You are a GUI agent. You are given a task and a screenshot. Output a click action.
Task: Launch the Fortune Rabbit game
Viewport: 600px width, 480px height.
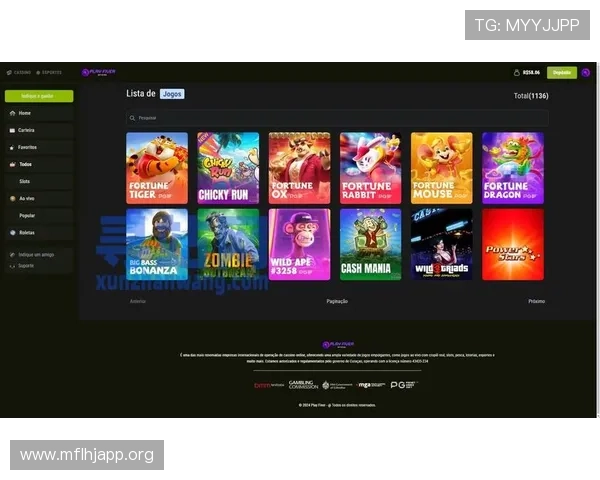pos(370,168)
